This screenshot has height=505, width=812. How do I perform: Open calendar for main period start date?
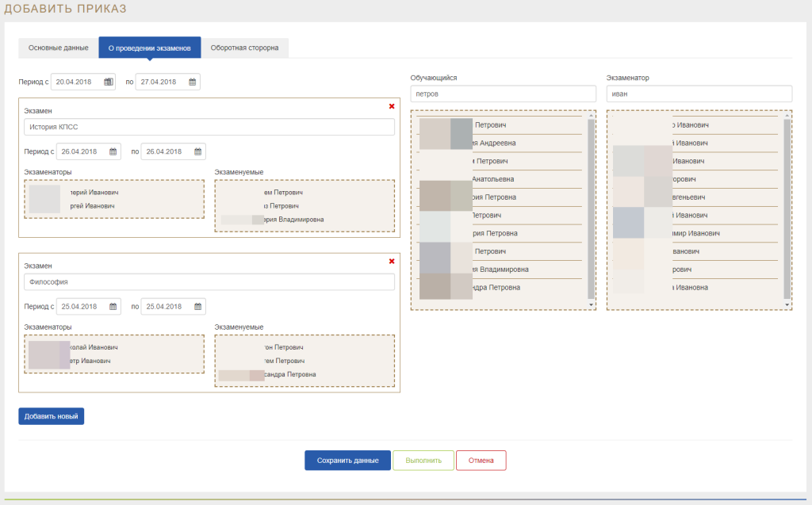(x=109, y=82)
